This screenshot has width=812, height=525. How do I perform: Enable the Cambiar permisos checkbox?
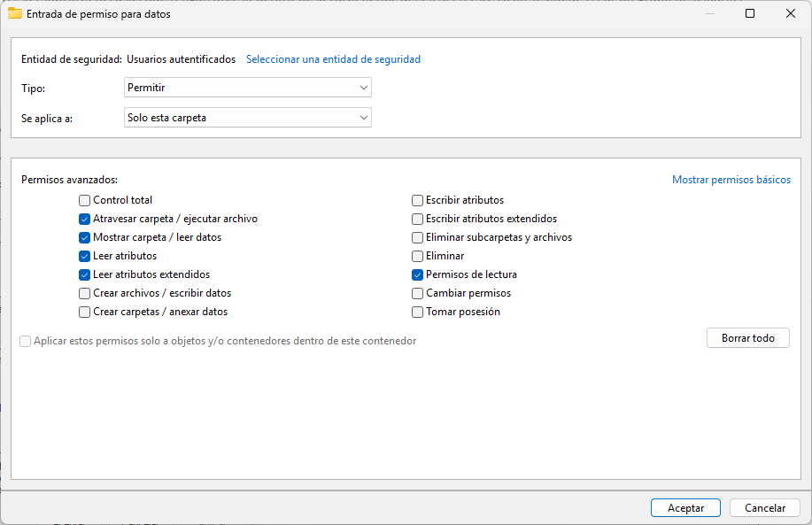(x=416, y=293)
